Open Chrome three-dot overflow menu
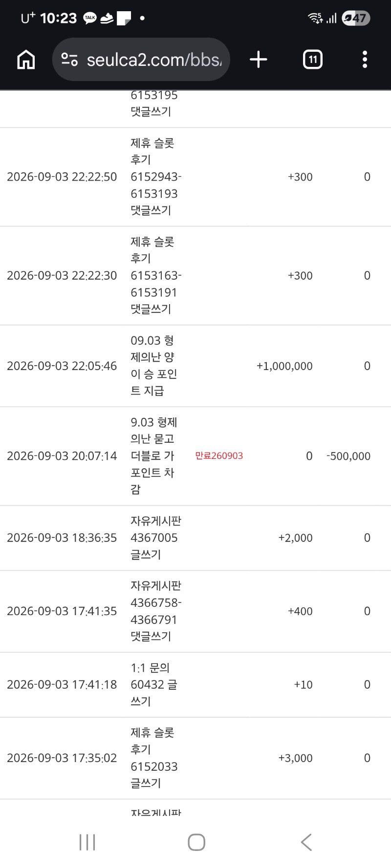The image size is (391, 868). pyautogui.click(x=365, y=60)
